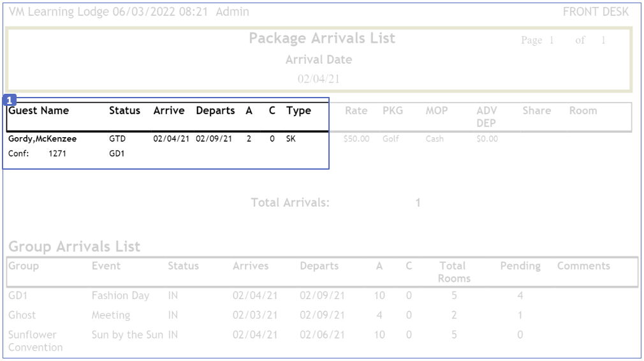Click the $50.00 rate value
644x361 pixels.
click(x=356, y=138)
